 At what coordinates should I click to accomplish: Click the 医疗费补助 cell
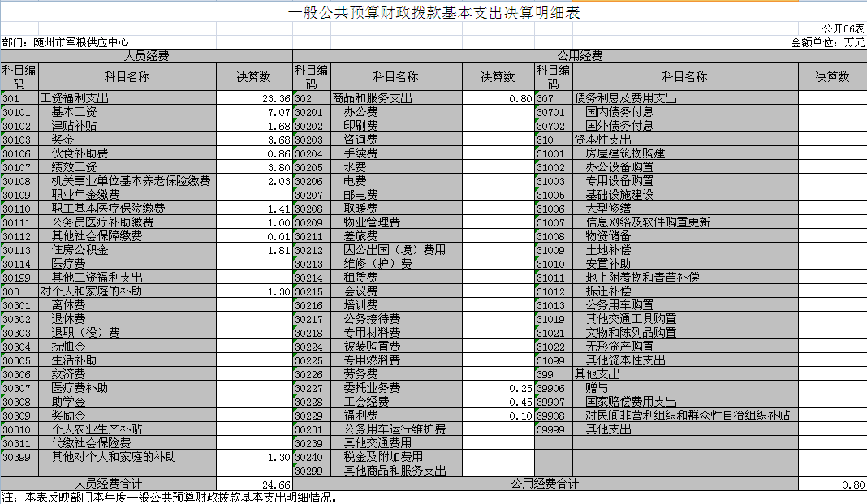tap(127, 389)
